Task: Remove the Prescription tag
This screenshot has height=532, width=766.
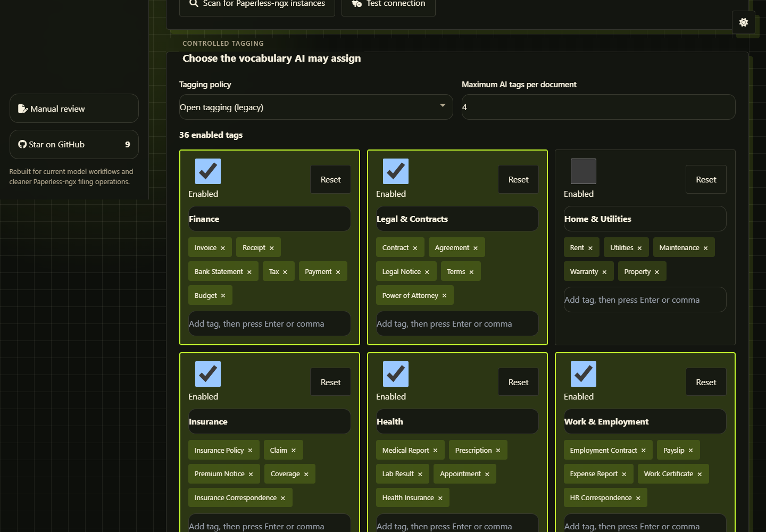Action: 498,451
